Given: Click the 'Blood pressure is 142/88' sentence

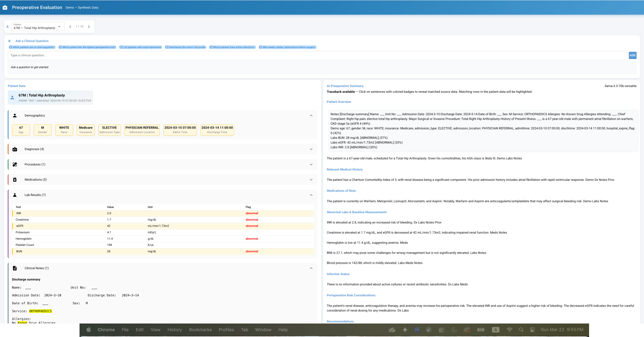Looking at the screenshot, I should click(362, 263).
